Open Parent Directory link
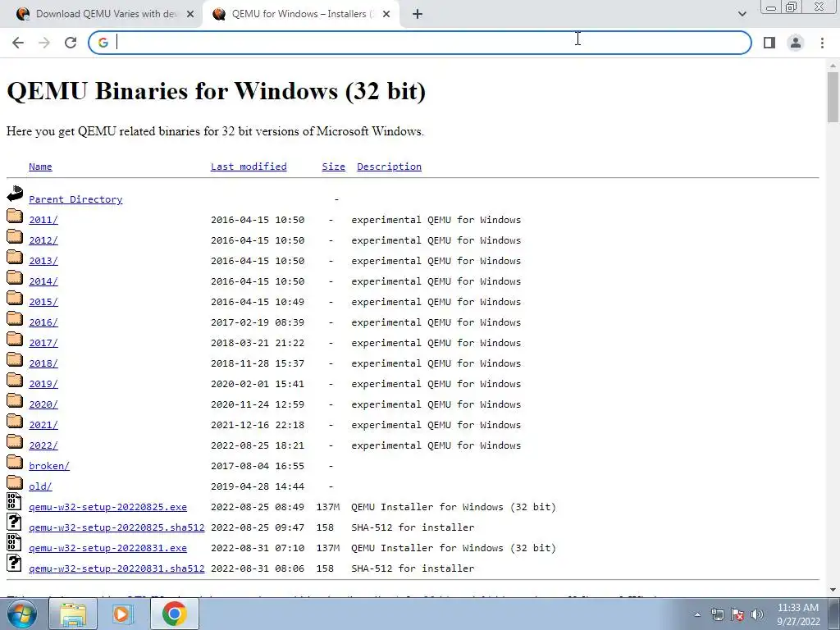840x630 pixels. [x=75, y=199]
